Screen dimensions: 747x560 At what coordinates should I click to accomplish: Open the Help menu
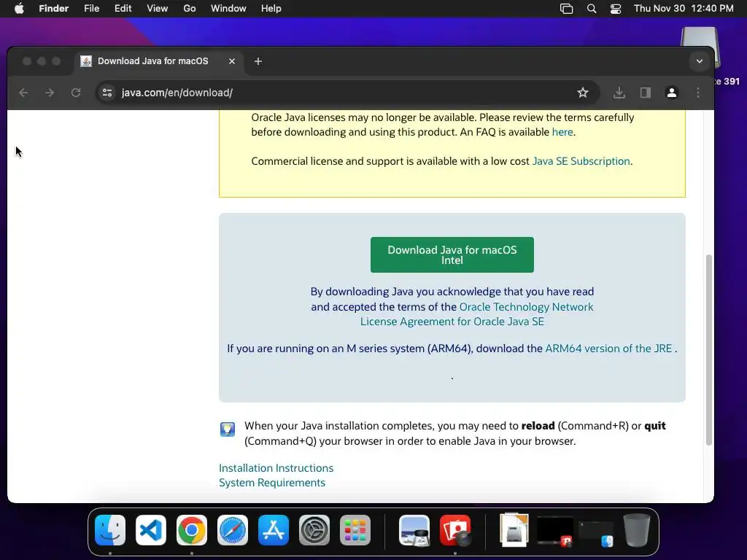(x=271, y=9)
